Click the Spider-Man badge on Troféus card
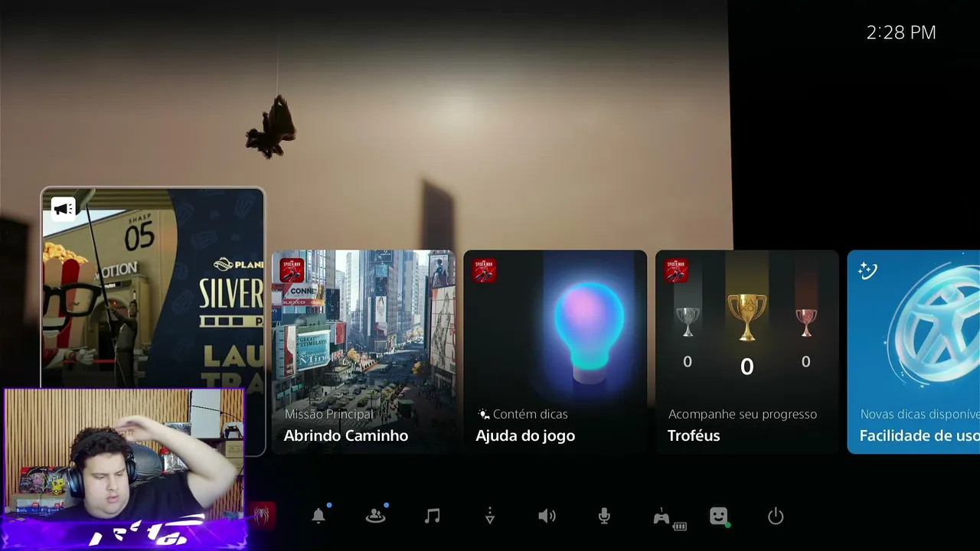This screenshot has height=551, width=980. point(676,270)
